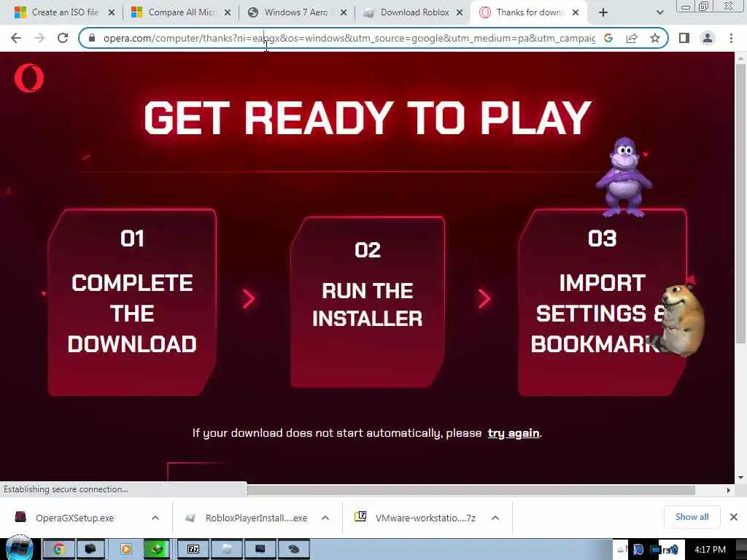This screenshot has width=747, height=560.
Task: Open Chrome from the taskbar
Action: tap(58, 549)
